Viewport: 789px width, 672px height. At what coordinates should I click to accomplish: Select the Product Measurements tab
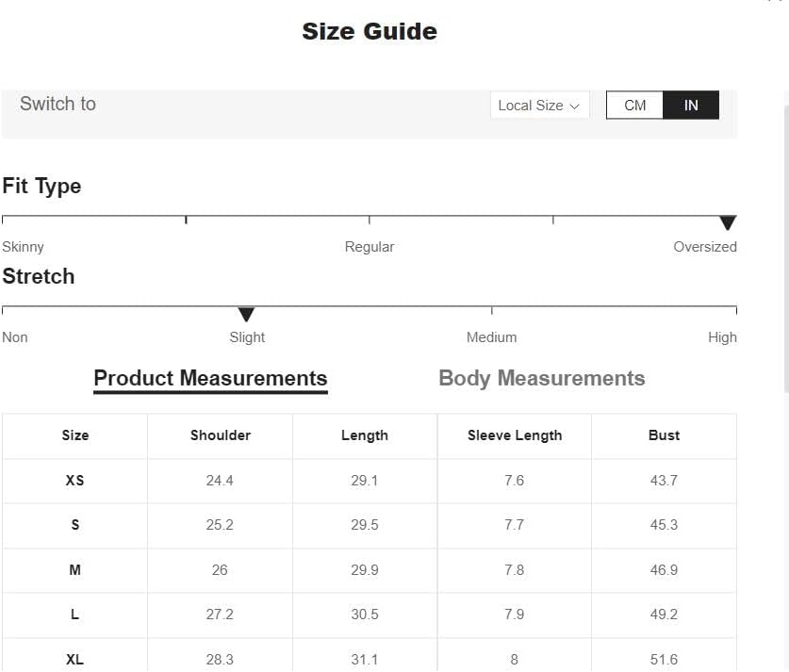[210, 379]
